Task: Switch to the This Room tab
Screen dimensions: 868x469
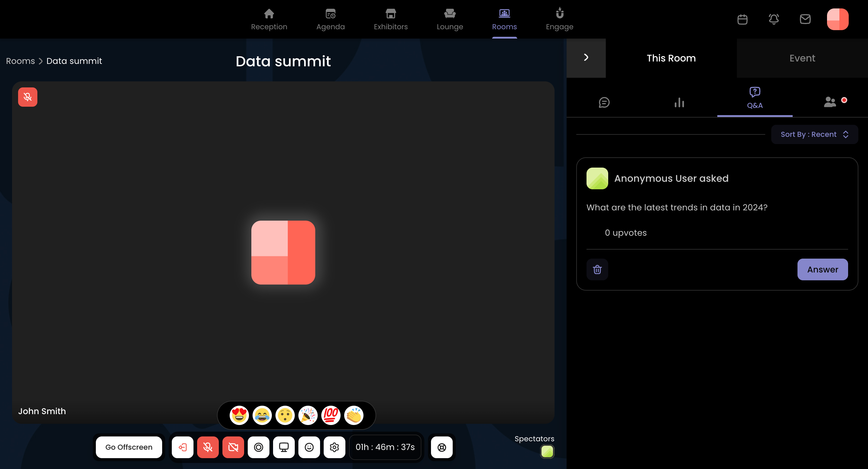Action: pos(671,58)
